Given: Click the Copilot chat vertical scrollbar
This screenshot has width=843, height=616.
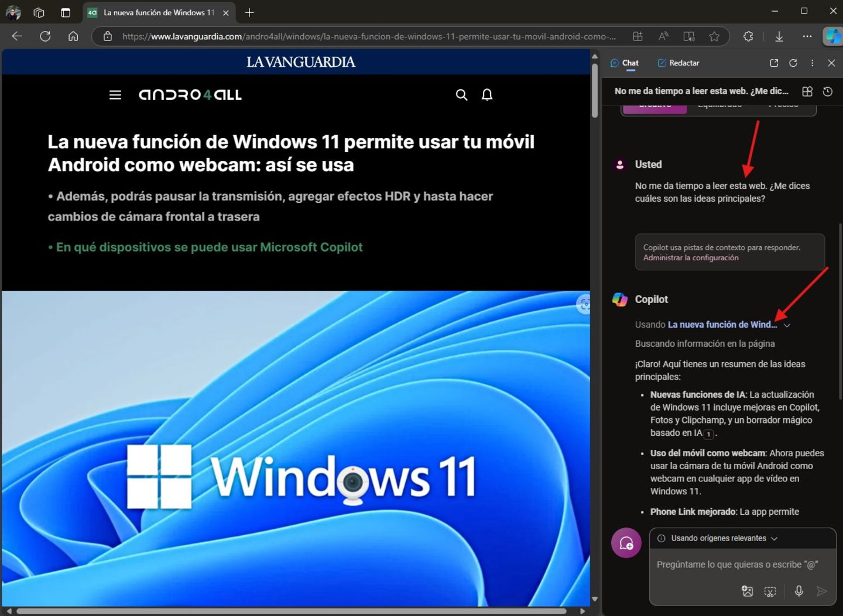Looking at the screenshot, I should pyautogui.click(x=841, y=311).
